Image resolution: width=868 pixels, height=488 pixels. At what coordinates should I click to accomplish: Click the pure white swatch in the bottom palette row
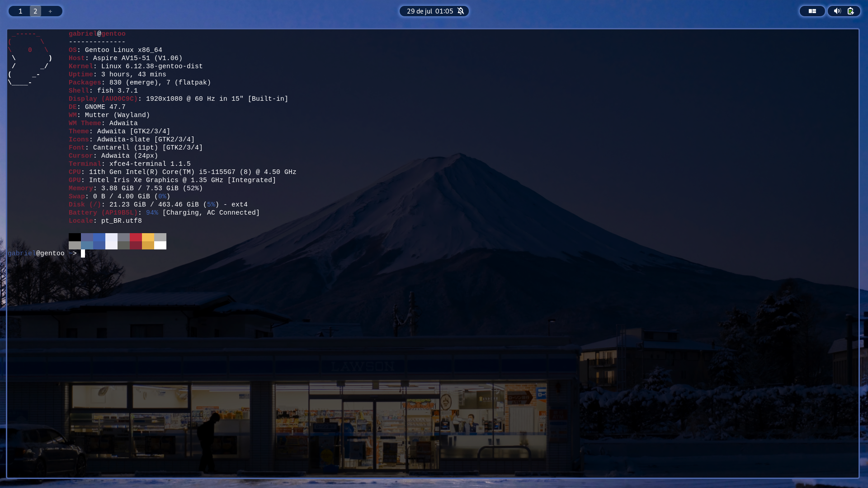tap(160, 245)
